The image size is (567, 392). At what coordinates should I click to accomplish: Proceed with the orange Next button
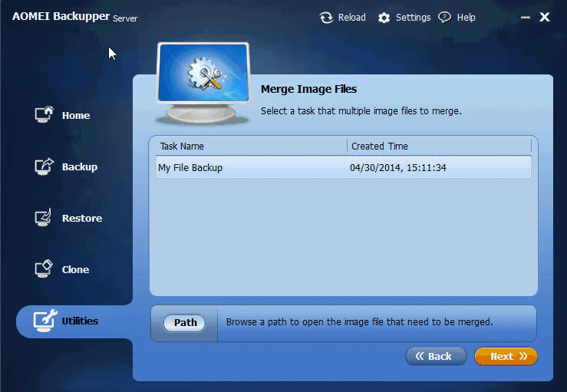tap(506, 356)
